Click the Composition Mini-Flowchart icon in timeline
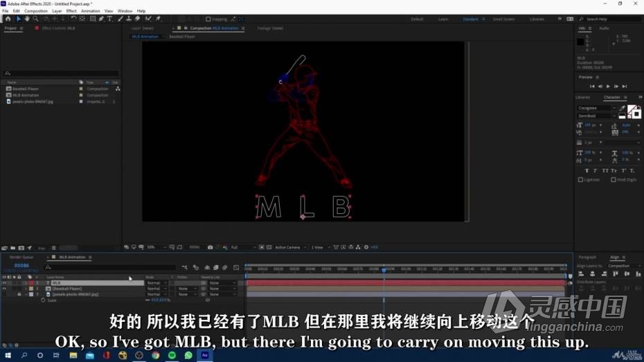The height and width of the screenshot is (362, 644). point(184,268)
